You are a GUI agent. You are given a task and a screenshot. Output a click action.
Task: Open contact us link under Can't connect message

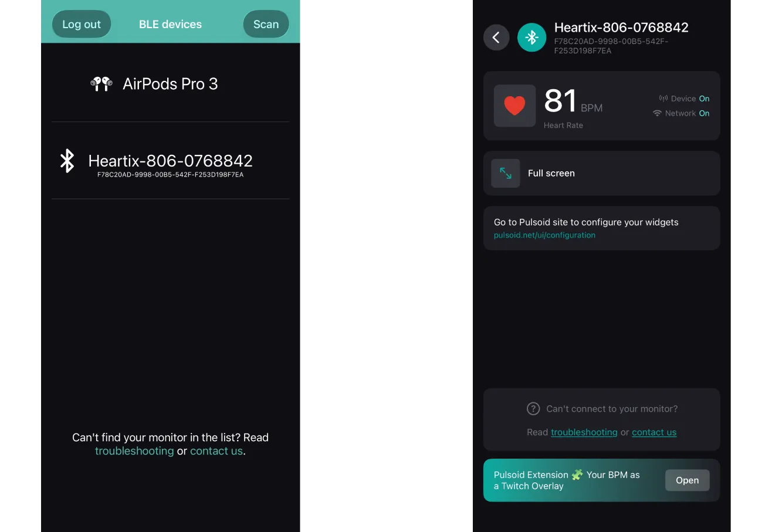tap(654, 432)
